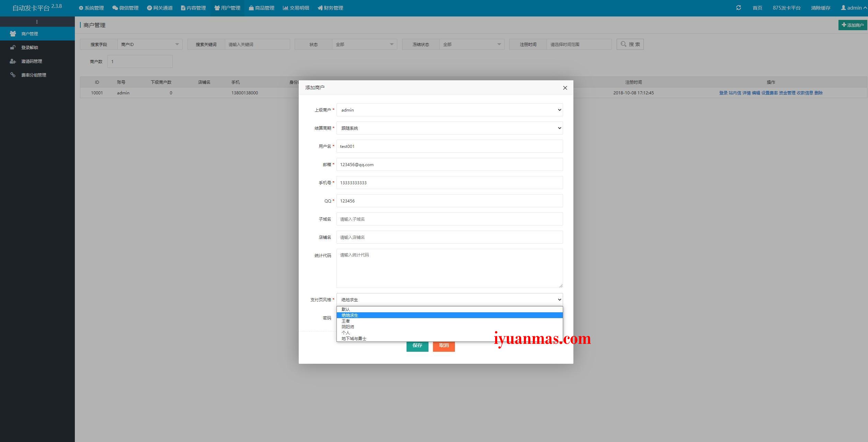Open the 上级商户 dropdown
Viewport: 868px width, 442px height.
pyautogui.click(x=449, y=110)
